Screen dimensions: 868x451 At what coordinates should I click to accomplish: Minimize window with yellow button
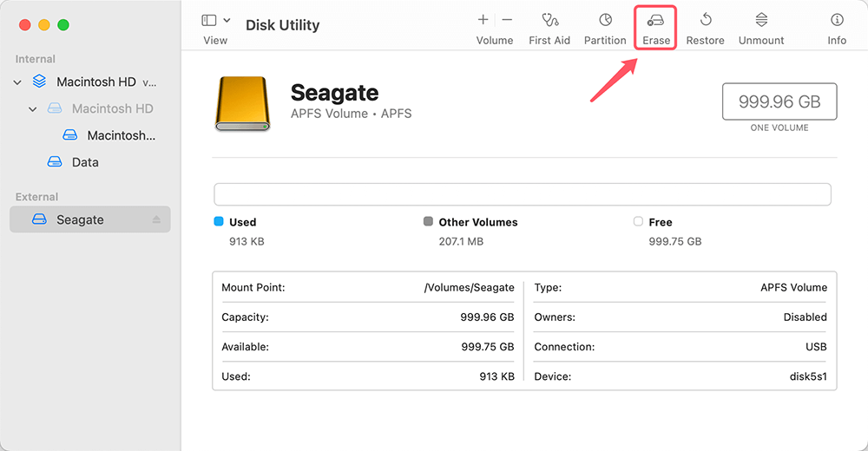pyautogui.click(x=44, y=25)
